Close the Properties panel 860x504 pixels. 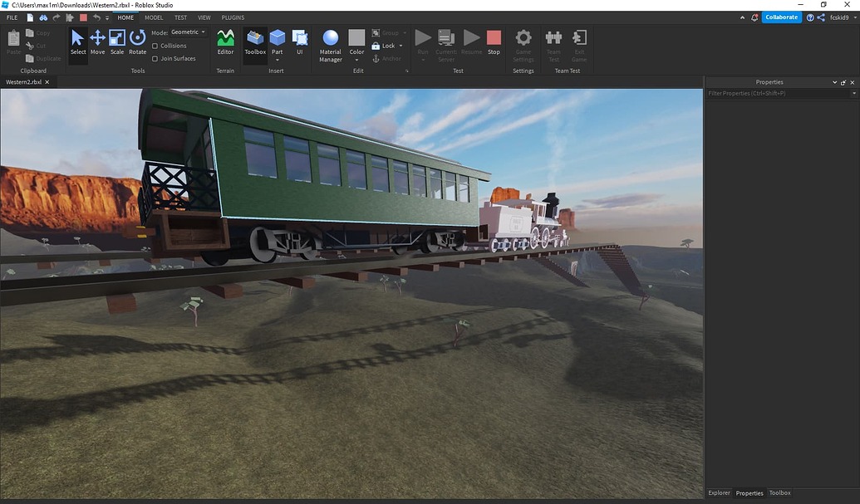[x=853, y=82]
